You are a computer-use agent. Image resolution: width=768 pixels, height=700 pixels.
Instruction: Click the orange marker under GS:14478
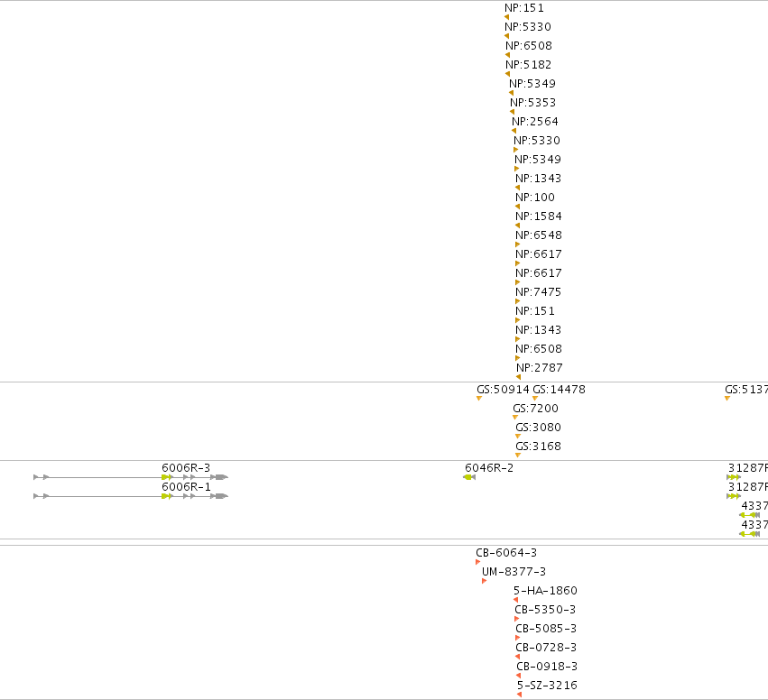click(535, 399)
